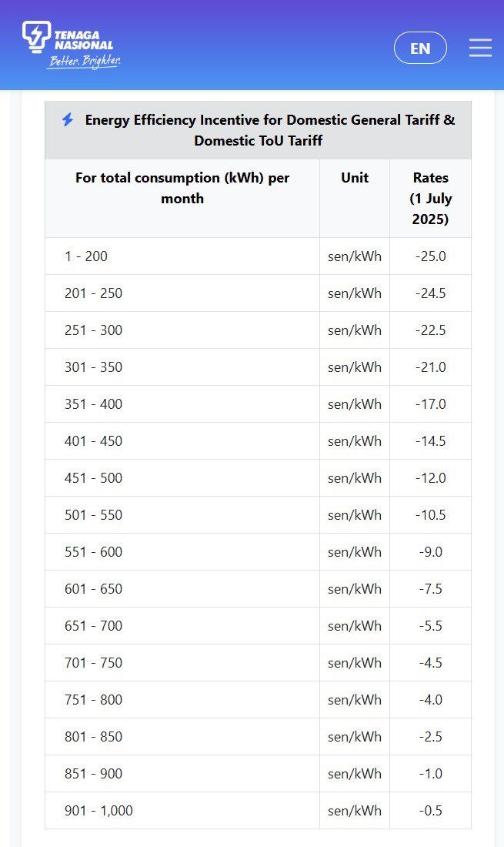Click the -2.5 rate value

(x=430, y=737)
